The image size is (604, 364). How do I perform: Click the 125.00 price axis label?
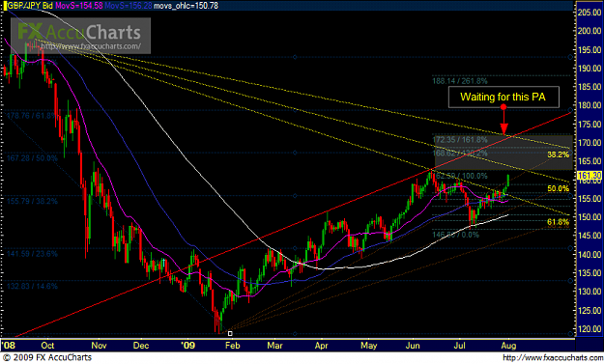point(590,310)
